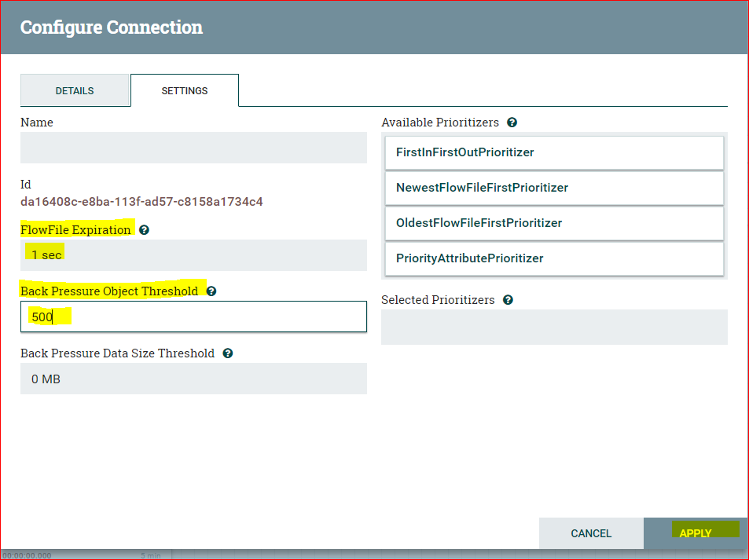
Task: Switch to the Details tab
Action: [x=75, y=90]
